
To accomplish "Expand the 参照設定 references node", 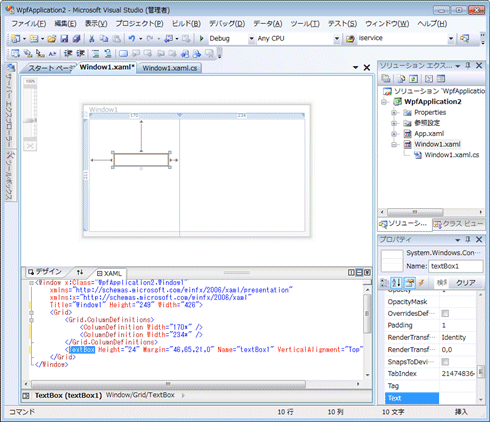I will pyautogui.click(x=394, y=123).
